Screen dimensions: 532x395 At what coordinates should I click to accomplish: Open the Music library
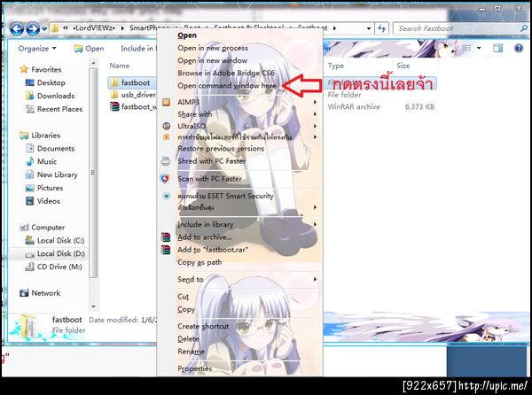[42, 161]
